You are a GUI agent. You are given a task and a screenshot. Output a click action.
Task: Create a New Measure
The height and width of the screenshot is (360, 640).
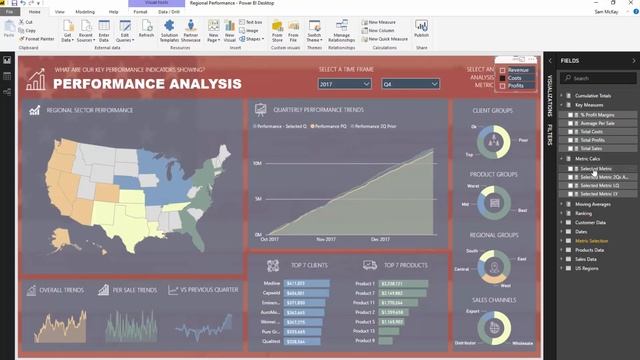click(379, 22)
